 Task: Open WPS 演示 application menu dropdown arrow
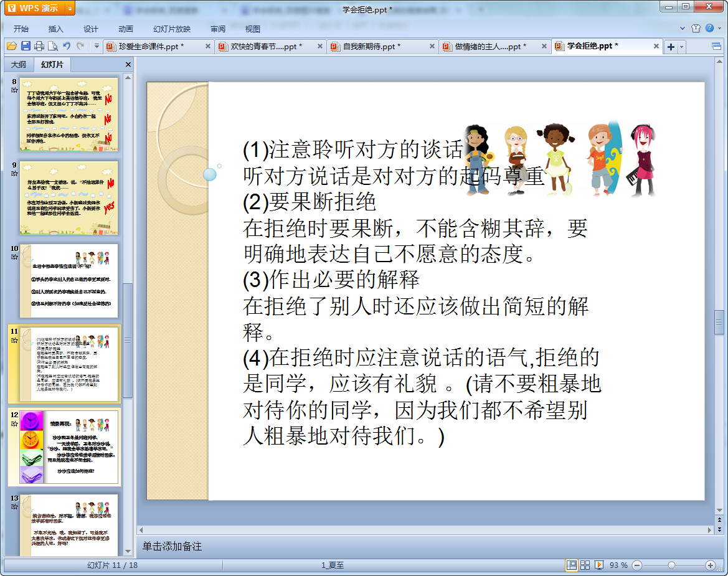[70, 8]
